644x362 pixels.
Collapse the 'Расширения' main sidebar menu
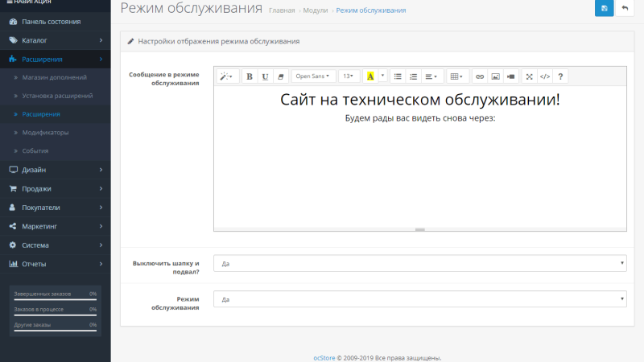55,59
